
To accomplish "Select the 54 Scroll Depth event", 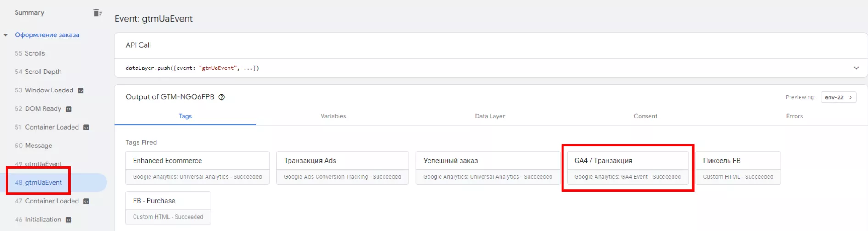I will click(x=38, y=72).
